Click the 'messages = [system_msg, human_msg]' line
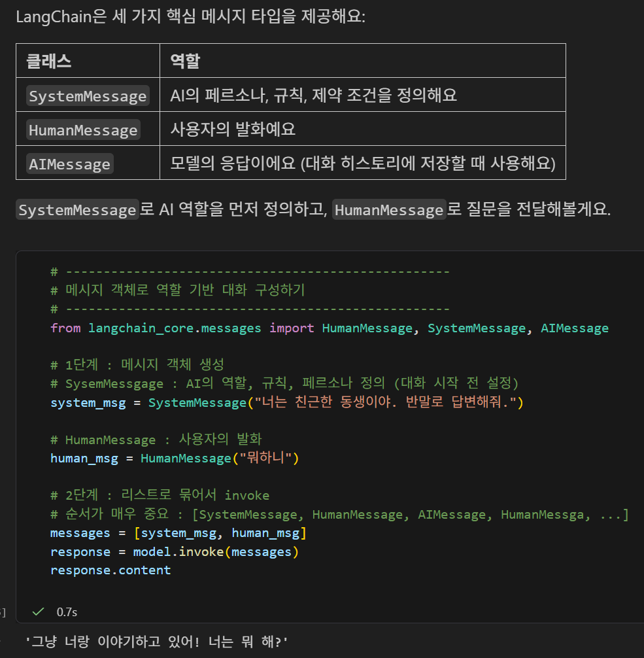Viewport: 644px width, 658px height. click(178, 533)
